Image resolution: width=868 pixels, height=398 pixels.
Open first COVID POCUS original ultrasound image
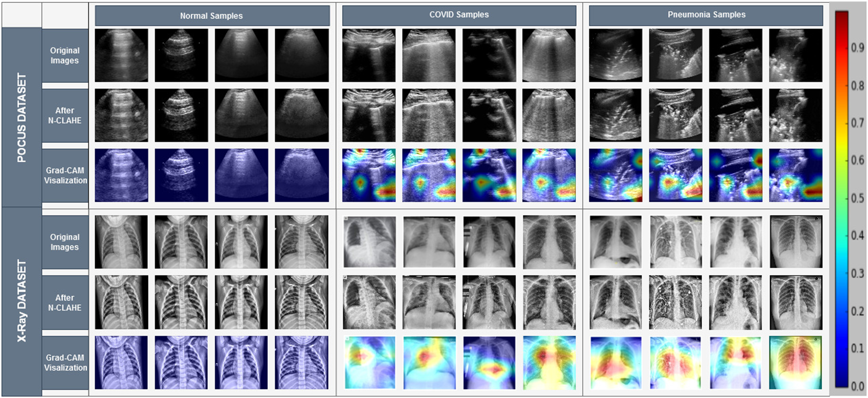point(369,55)
